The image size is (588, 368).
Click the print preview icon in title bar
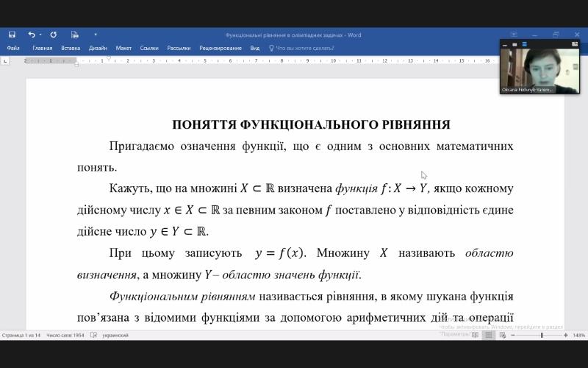74,35
